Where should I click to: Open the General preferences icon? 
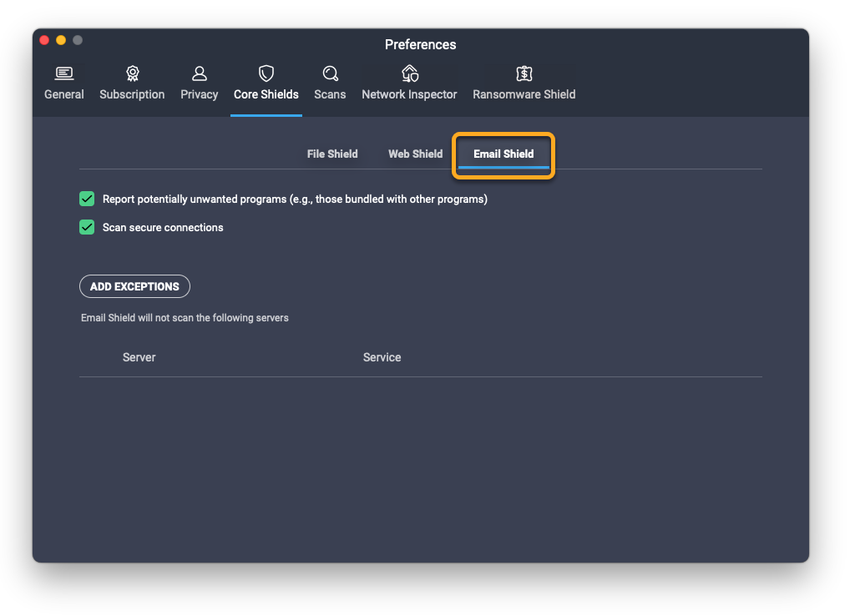pos(64,73)
